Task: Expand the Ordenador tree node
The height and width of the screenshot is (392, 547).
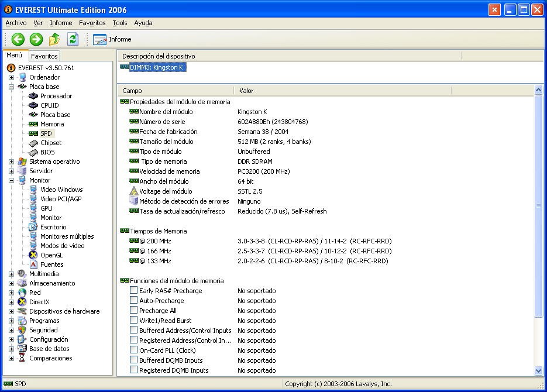Action: point(12,77)
